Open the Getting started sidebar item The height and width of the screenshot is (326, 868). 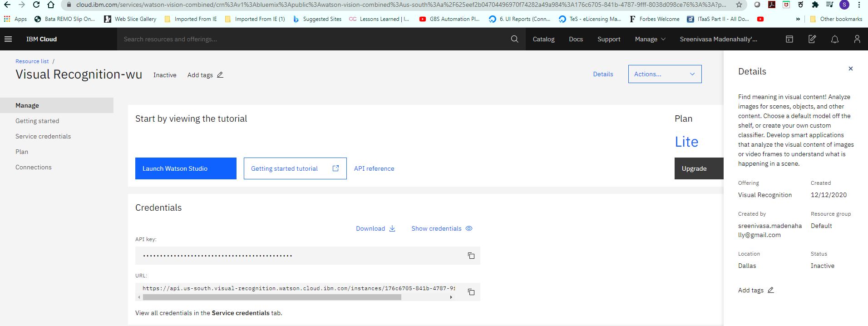37,121
